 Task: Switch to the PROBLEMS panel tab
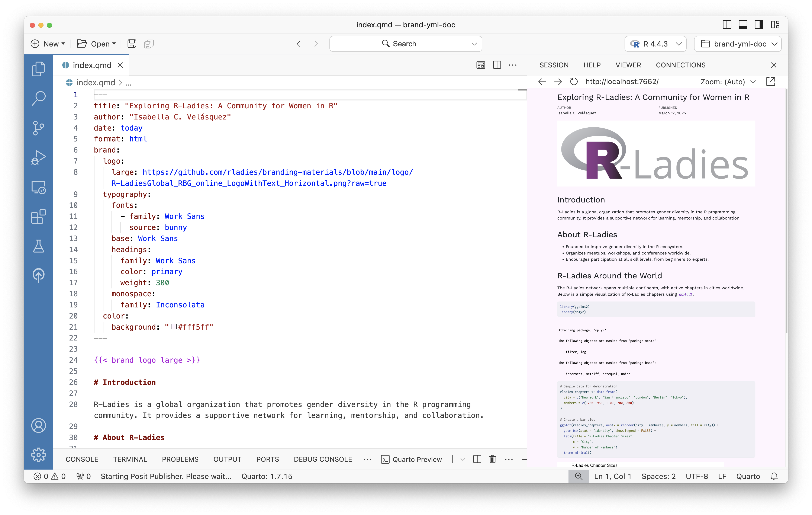180,459
